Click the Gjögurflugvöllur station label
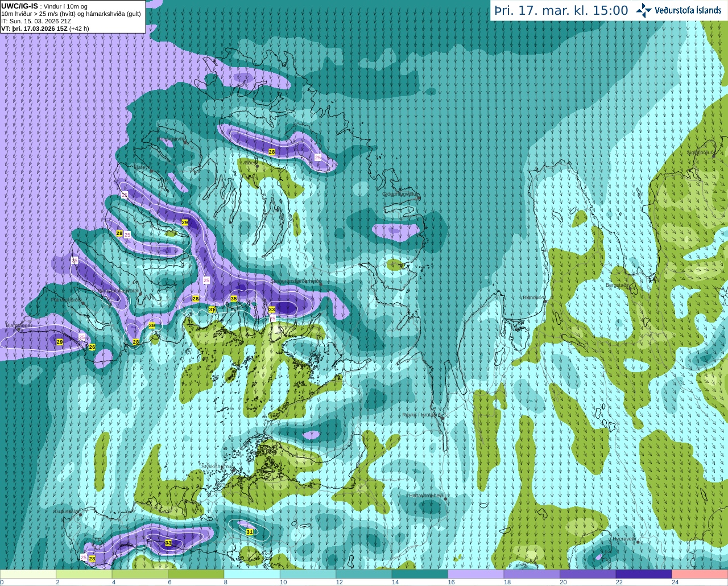Viewport: 728px width, 586px height. pyautogui.click(x=400, y=194)
